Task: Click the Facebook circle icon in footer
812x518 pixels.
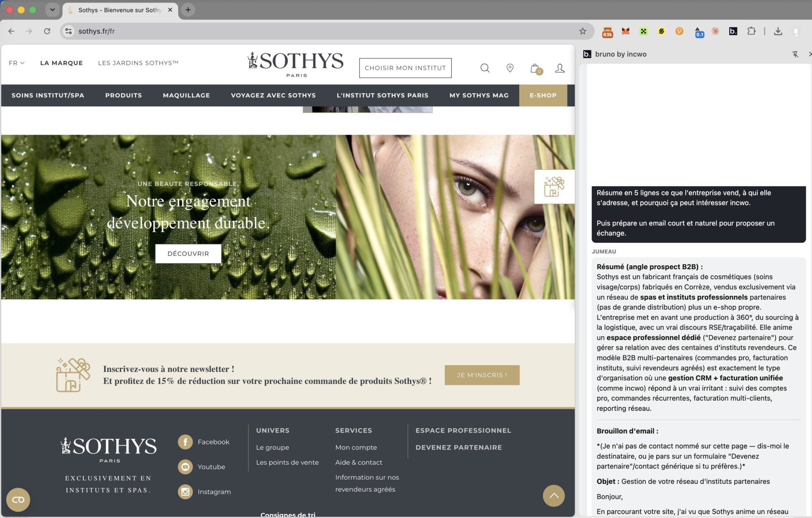Action: (x=185, y=442)
